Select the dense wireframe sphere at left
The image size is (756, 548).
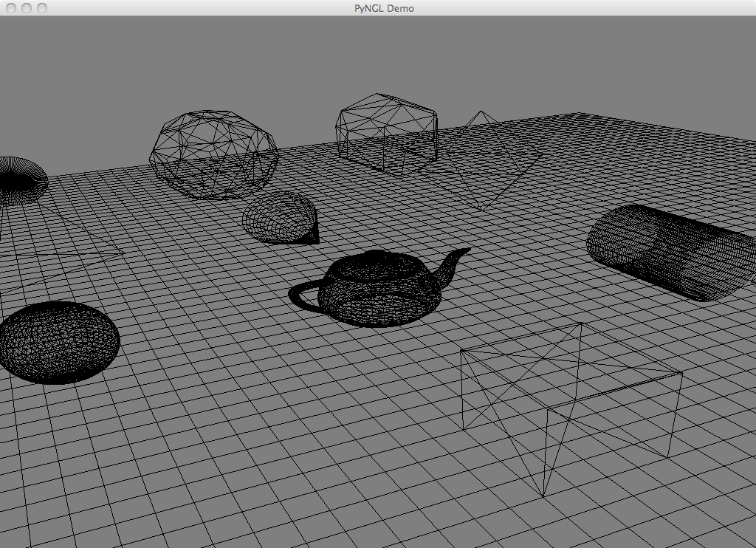pos(59,343)
